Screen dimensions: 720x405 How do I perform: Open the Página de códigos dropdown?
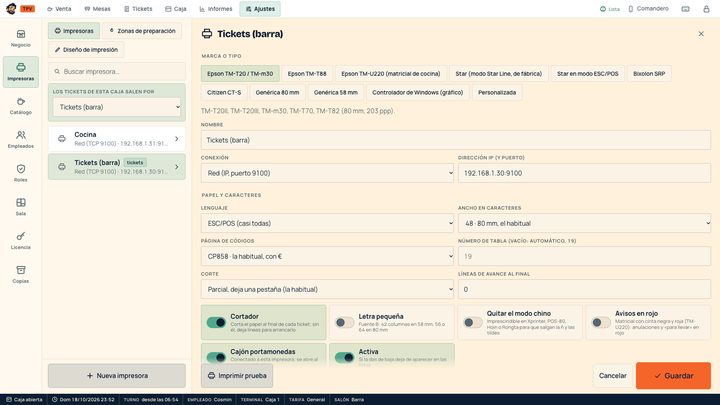327,256
